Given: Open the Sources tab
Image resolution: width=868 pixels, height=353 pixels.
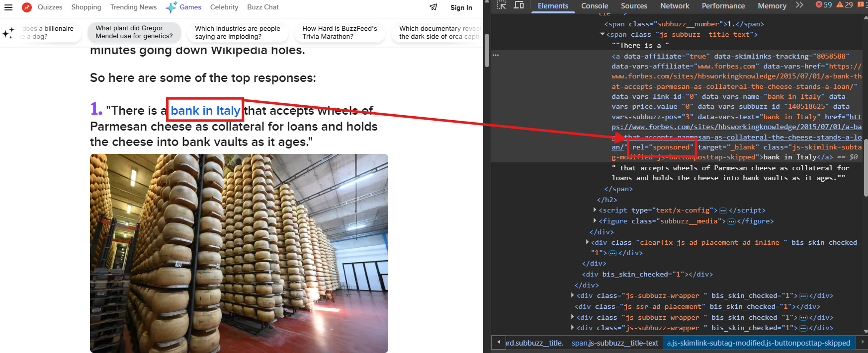Looking at the screenshot, I should [x=634, y=6].
